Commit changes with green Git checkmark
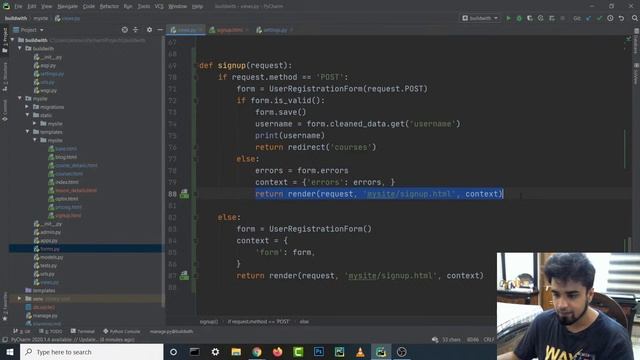This screenshot has height=360, width=640. coord(599,18)
